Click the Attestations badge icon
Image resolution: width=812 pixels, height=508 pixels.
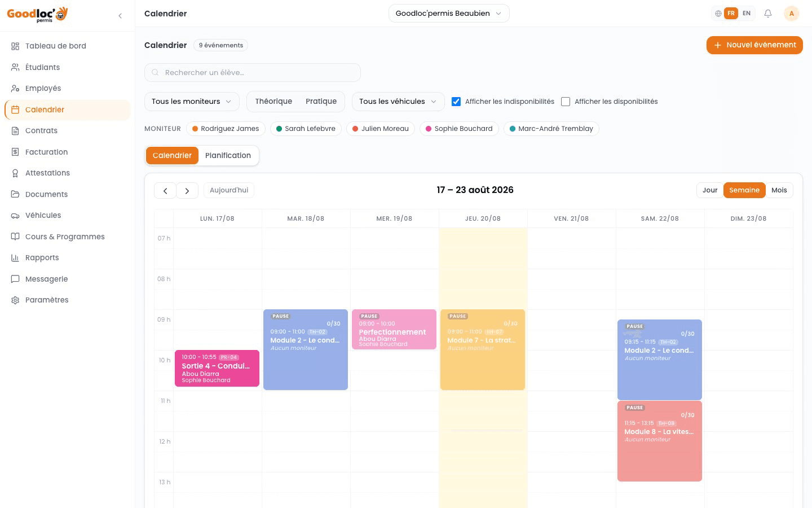tap(15, 173)
